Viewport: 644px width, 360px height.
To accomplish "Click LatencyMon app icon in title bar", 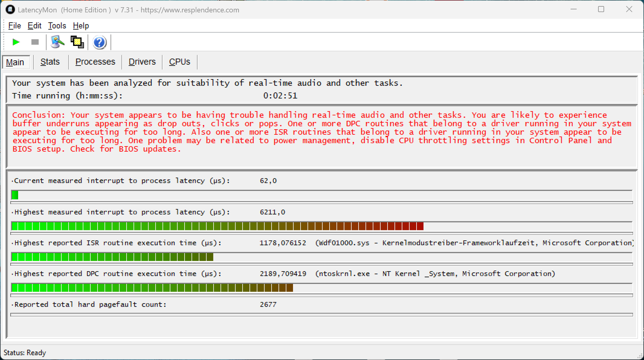I will (10, 10).
